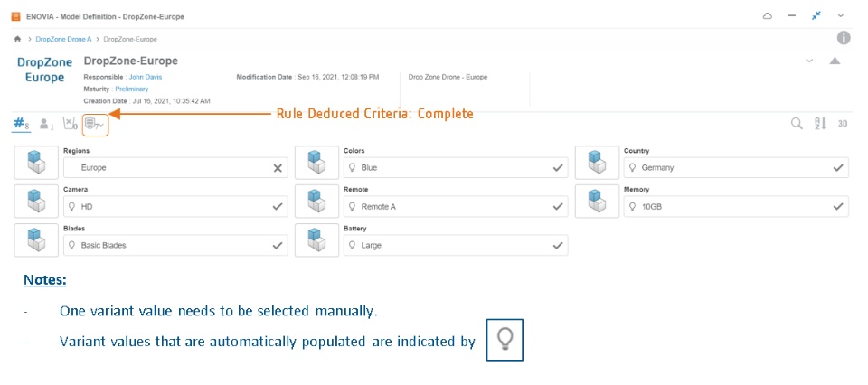Click the Camera field showing HD
The height and width of the screenshot is (385, 868).
175,206
